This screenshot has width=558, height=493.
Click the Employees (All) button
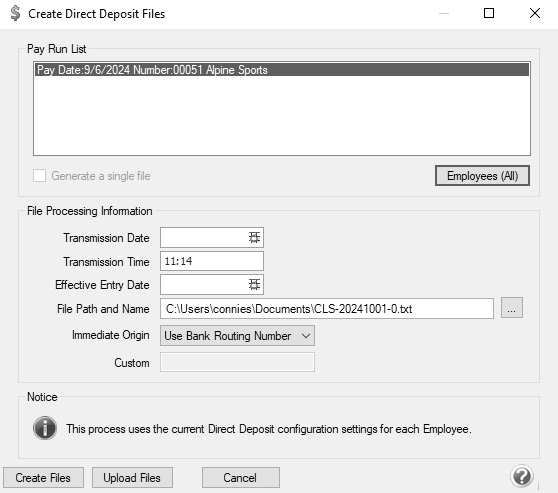(x=482, y=176)
